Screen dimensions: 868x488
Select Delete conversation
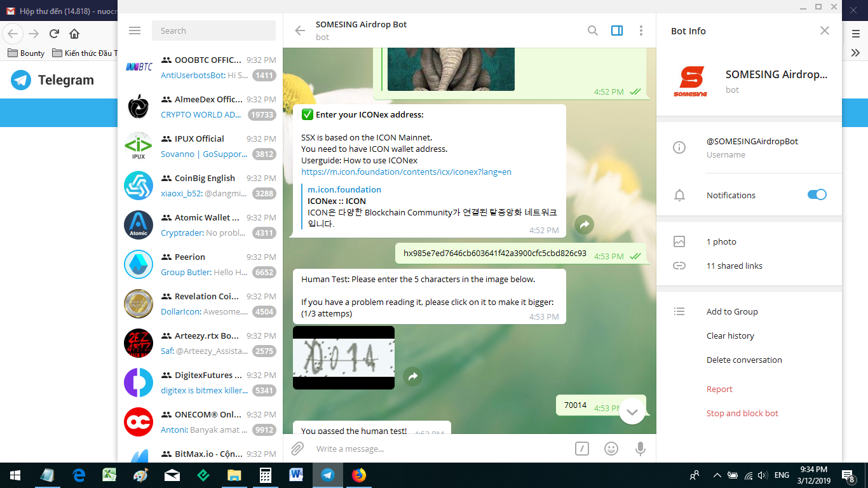point(744,360)
